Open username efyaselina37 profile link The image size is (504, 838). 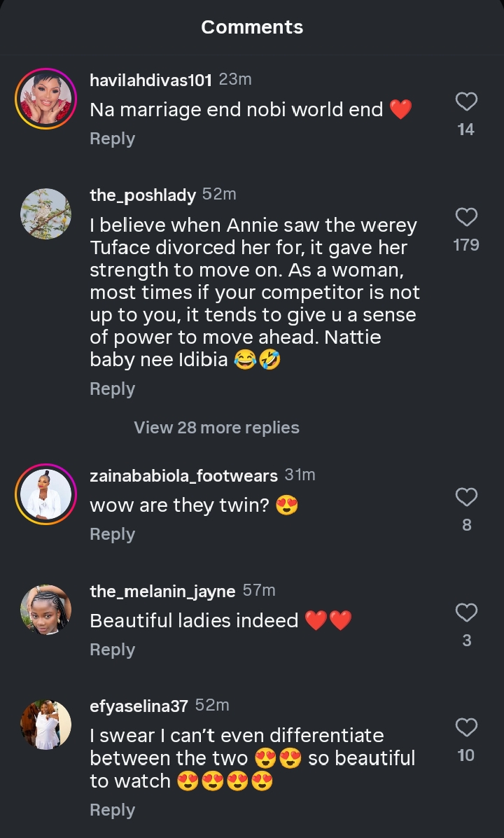tap(139, 706)
